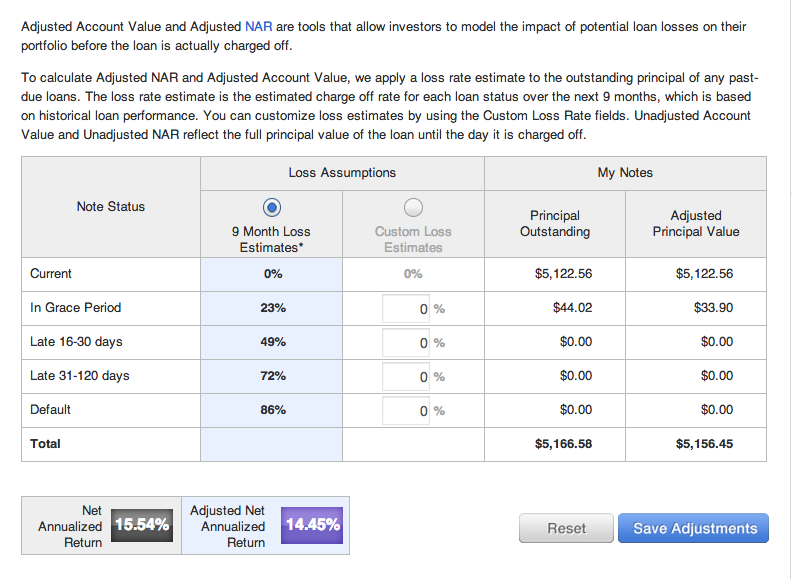This screenshot has width=792, height=579.
Task: Click the Adjusted Principal Value column header
Action: point(696,224)
